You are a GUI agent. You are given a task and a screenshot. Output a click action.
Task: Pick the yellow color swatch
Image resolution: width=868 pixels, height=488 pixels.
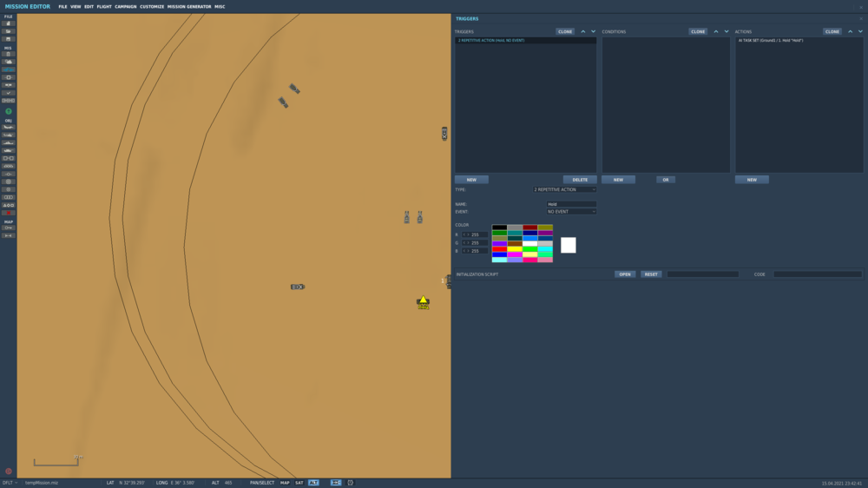tap(515, 249)
